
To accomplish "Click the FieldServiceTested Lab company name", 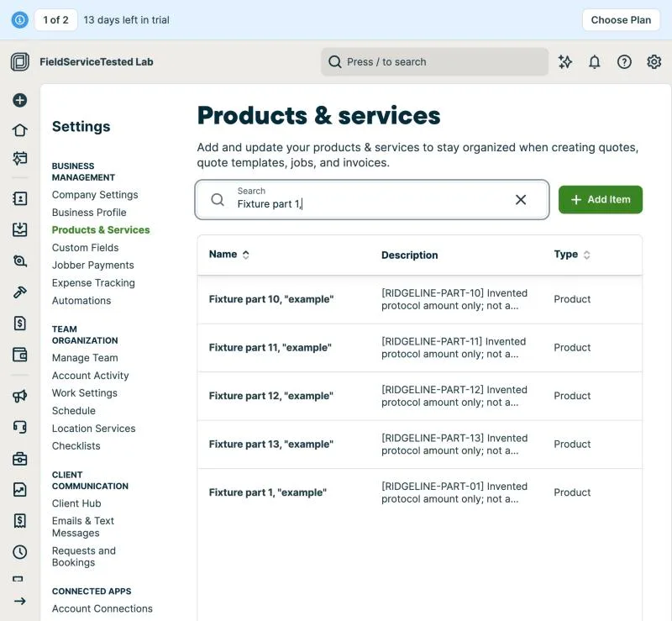I will [97, 61].
